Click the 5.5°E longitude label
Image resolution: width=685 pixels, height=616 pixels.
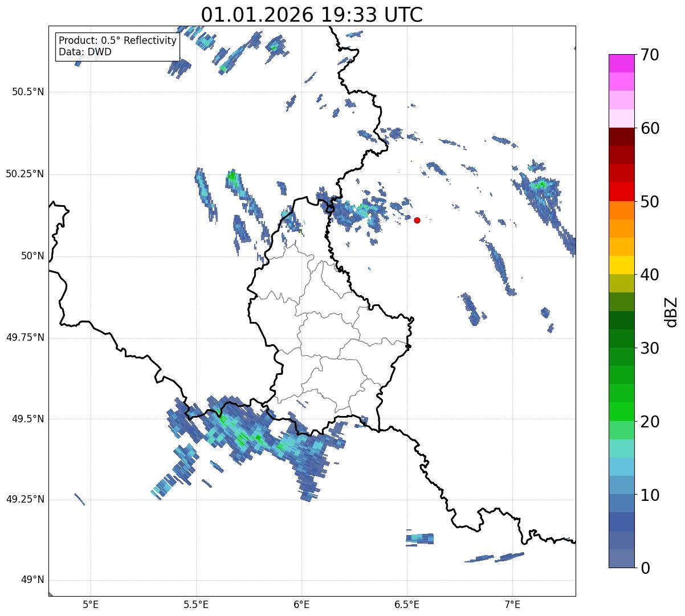point(196,604)
